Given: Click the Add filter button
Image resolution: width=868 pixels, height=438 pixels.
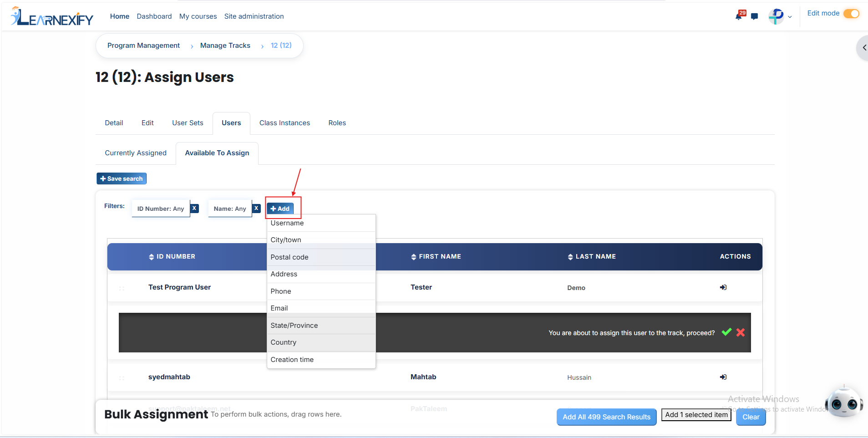Looking at the screenshot, I should pos(280,209).
